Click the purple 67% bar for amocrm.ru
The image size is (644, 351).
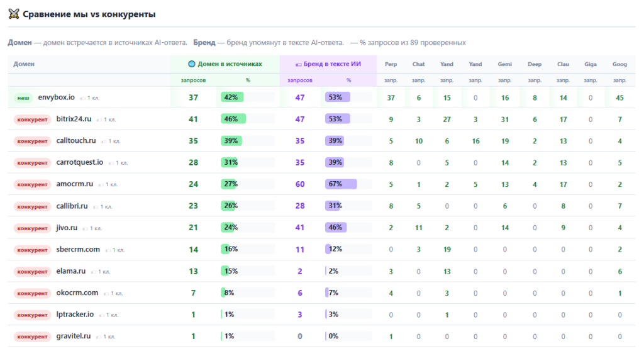coord(341,184)
